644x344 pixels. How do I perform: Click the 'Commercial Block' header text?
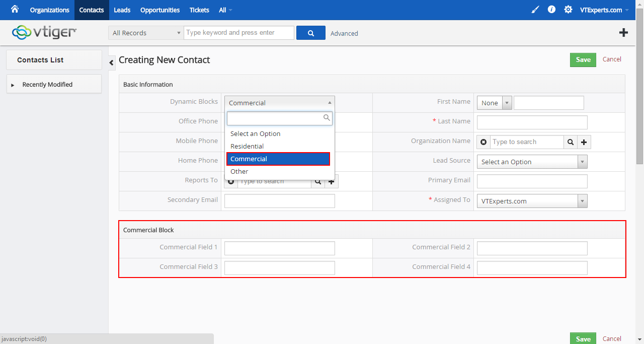click(x=148, y=230)
